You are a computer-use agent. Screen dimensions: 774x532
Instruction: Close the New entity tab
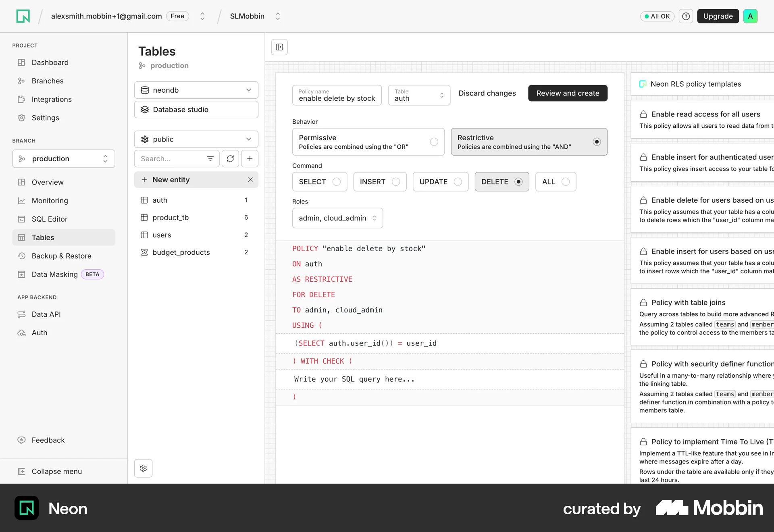point(250,180)
